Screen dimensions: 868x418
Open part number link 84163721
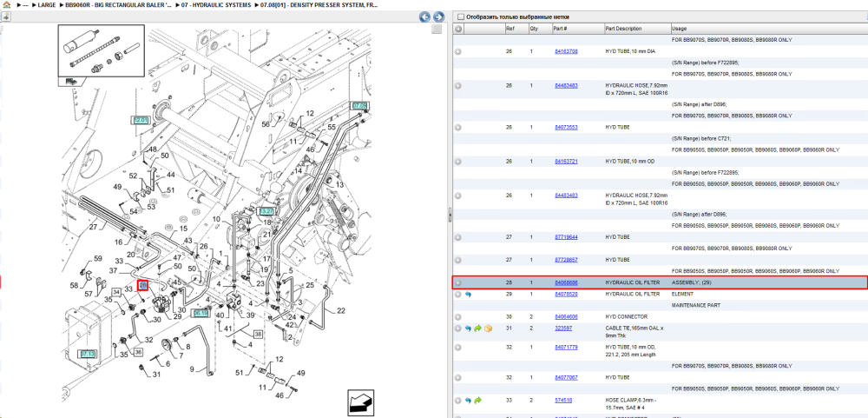(566, 162)
